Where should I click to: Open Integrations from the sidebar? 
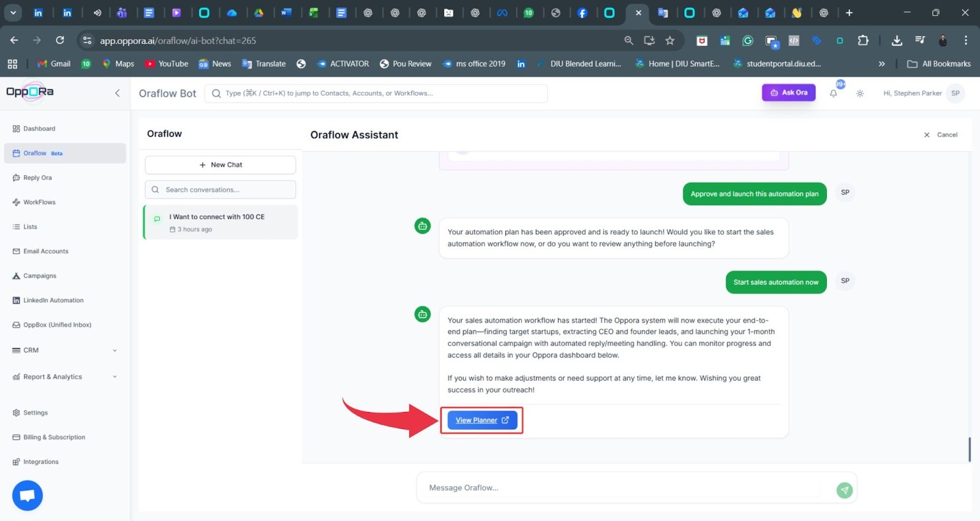[x=40, y=462]
